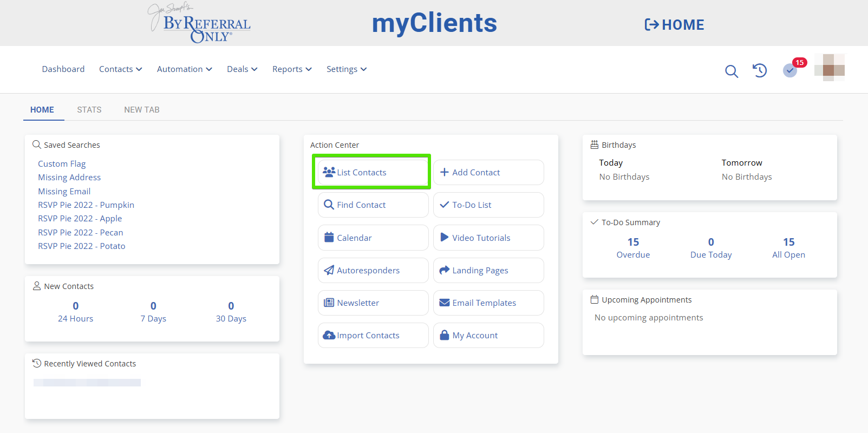Click the user profile avatar

(829, 68)
